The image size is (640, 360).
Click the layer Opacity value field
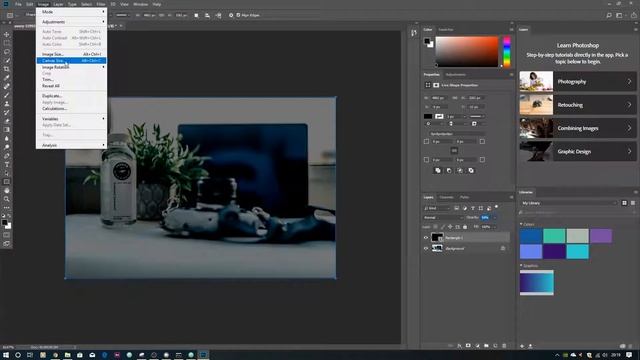(x=485, y=218)
